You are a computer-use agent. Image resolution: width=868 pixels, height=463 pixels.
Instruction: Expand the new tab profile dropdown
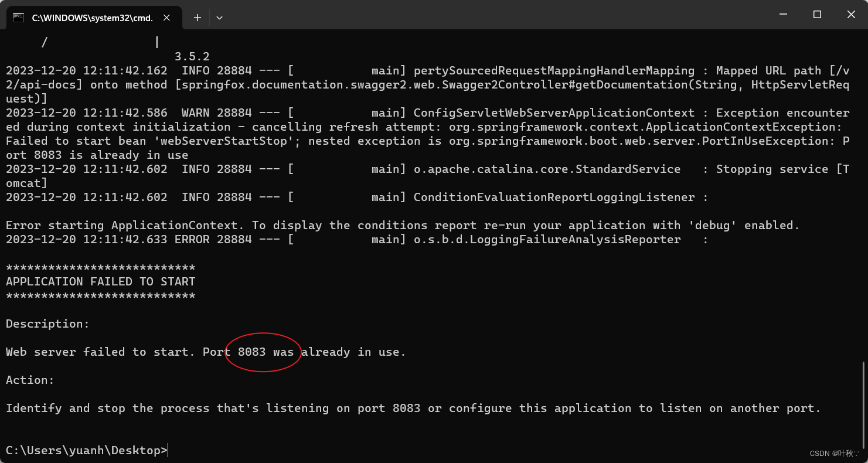[x=219, y=18]
